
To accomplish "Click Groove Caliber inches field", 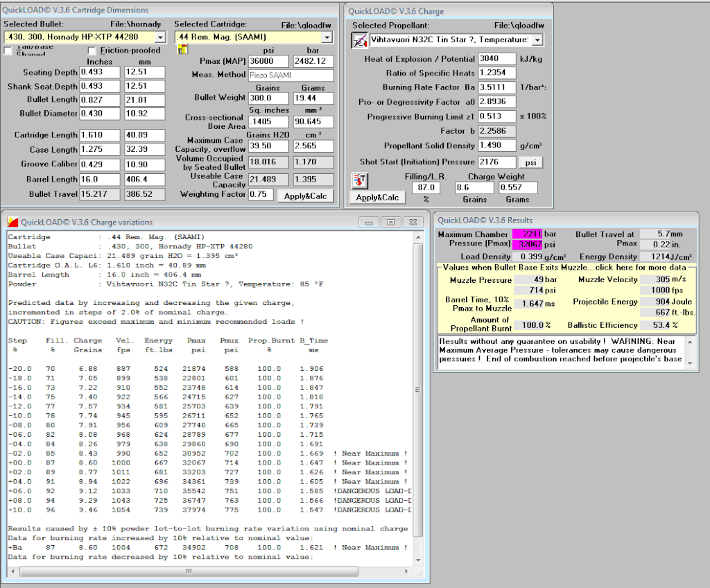I will (100, 164).
